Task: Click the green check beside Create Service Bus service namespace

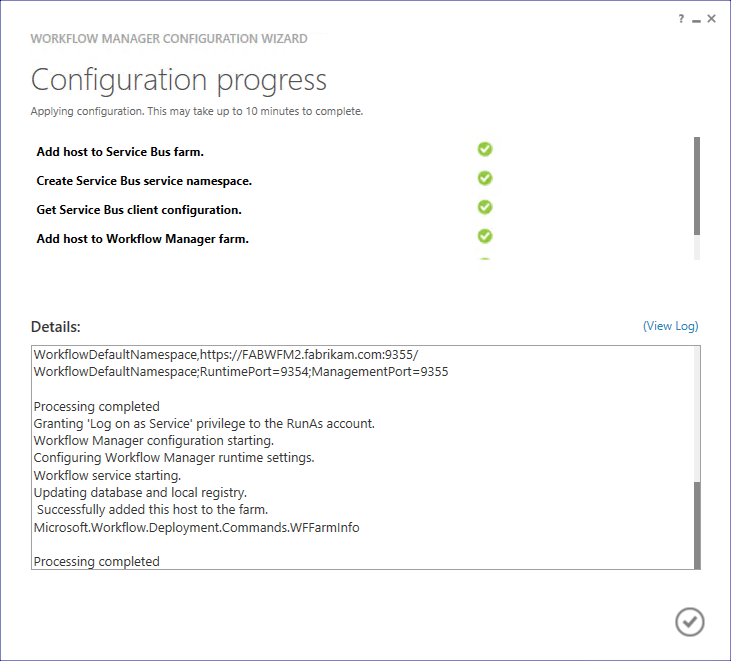Action: pyautogui.click(x=485, y=178)
